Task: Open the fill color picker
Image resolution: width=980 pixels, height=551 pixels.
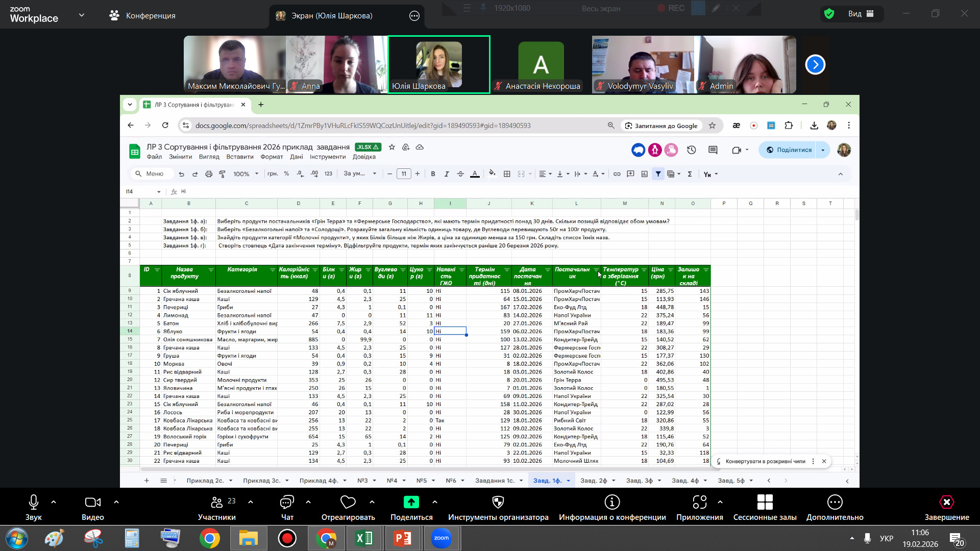Action: click(x=492, y=173)
